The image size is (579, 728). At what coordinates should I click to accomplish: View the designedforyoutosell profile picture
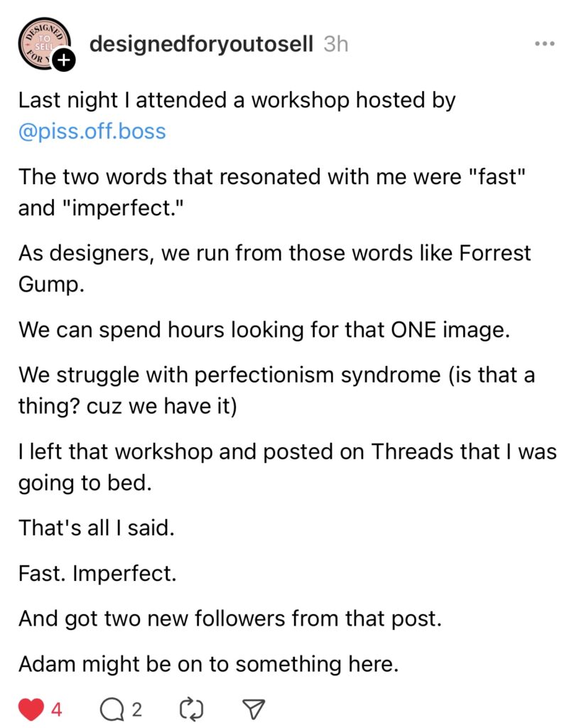pos(43,44)
